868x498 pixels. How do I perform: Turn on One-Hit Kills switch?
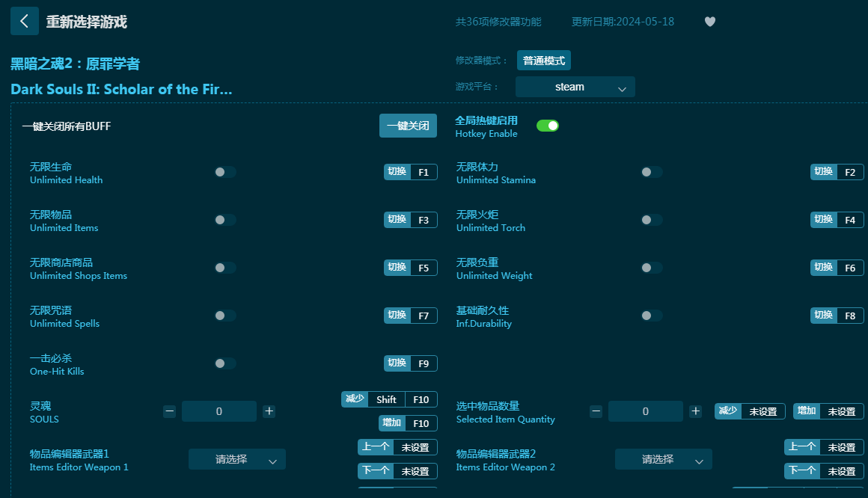pyautogui.click(x=225, y=363)
